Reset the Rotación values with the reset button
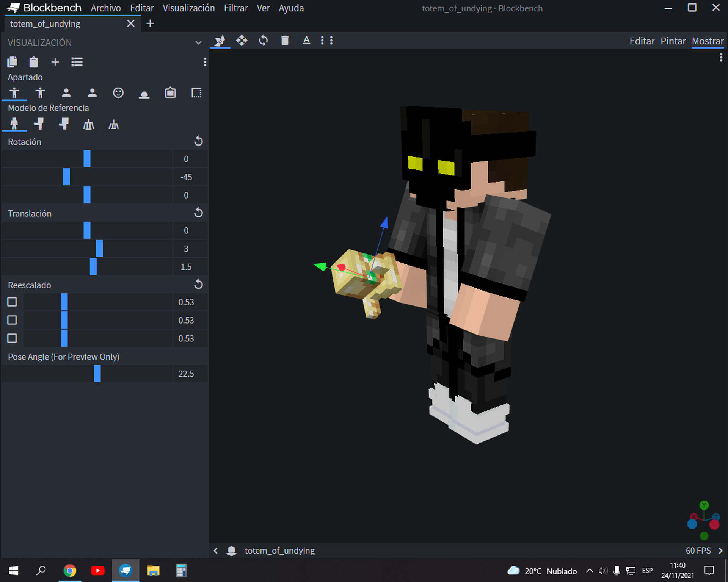 point(199,141)
